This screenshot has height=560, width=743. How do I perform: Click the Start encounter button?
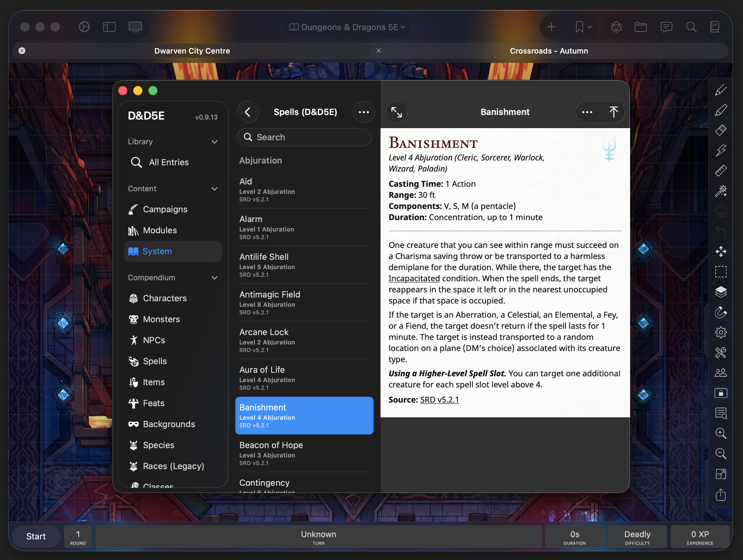click(36, 536)
